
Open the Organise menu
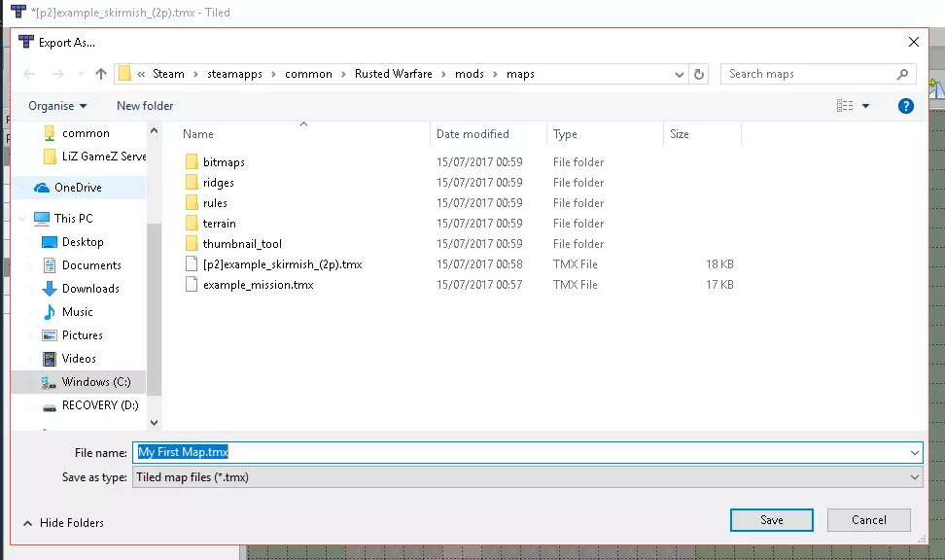57,106
